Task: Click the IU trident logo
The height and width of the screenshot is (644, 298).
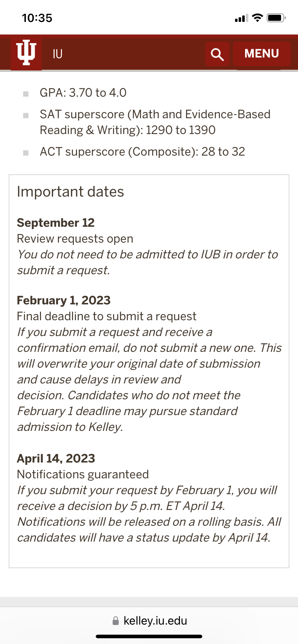Action: 26,53
